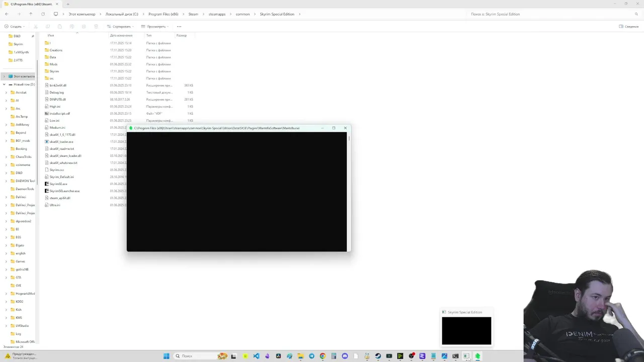Expand the DAEMON Tool folder node
The width and height of the screenshot is (644, 362).
pyautogui.click(x=6, y=181)
